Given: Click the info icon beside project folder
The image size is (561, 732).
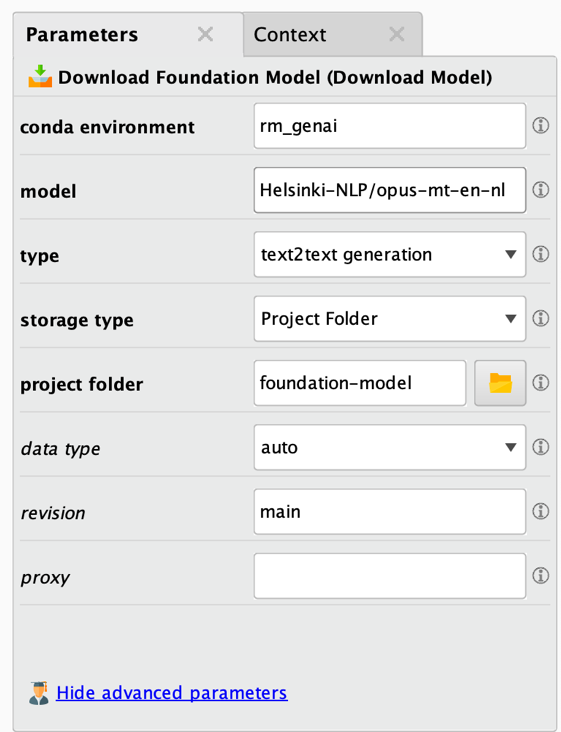Looking at the screenshot, I should click(x=540, y=382).
